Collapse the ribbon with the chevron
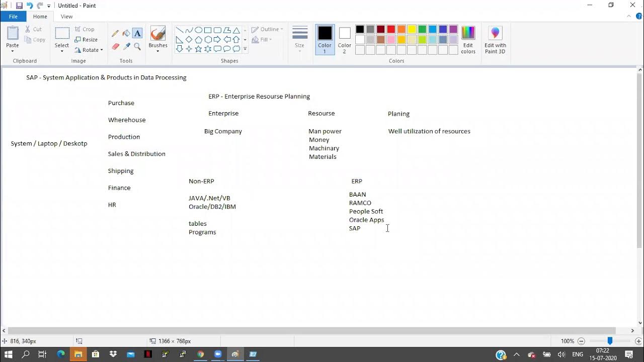644x362 pixels. (629, 16)
